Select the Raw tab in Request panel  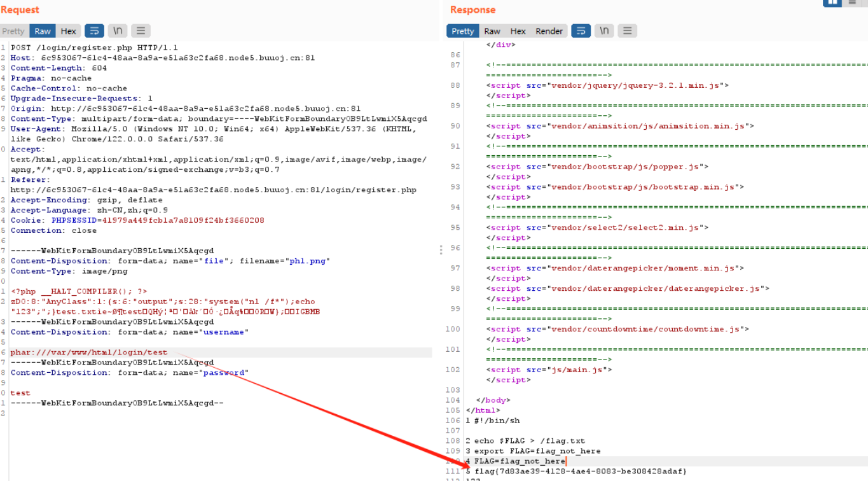tap(43, 31)
